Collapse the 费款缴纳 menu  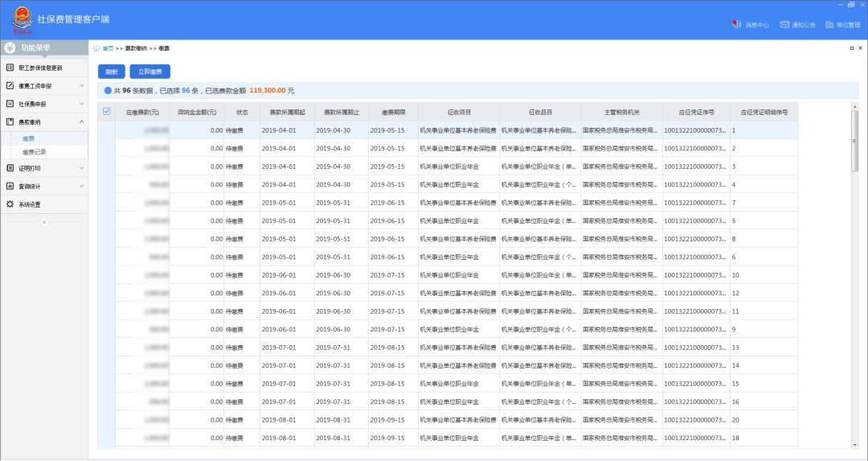pyautogui.click(x=81, y=122)
